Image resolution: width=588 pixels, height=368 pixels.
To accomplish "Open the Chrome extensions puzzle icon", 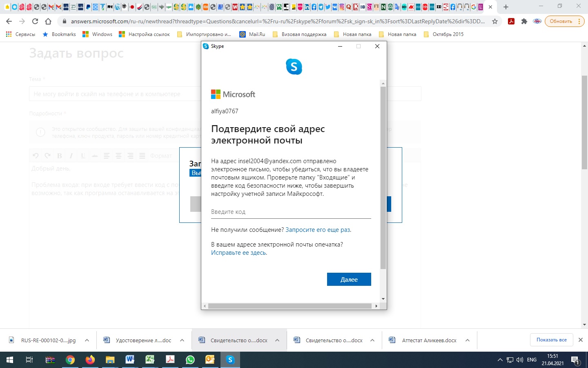I will 524,21.
